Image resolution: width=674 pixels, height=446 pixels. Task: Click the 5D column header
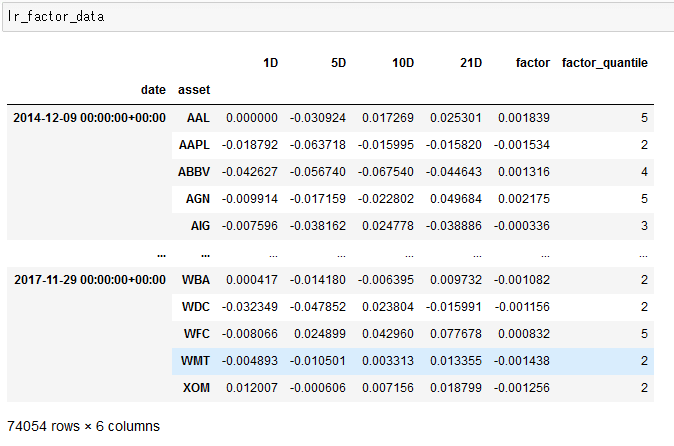338,63
